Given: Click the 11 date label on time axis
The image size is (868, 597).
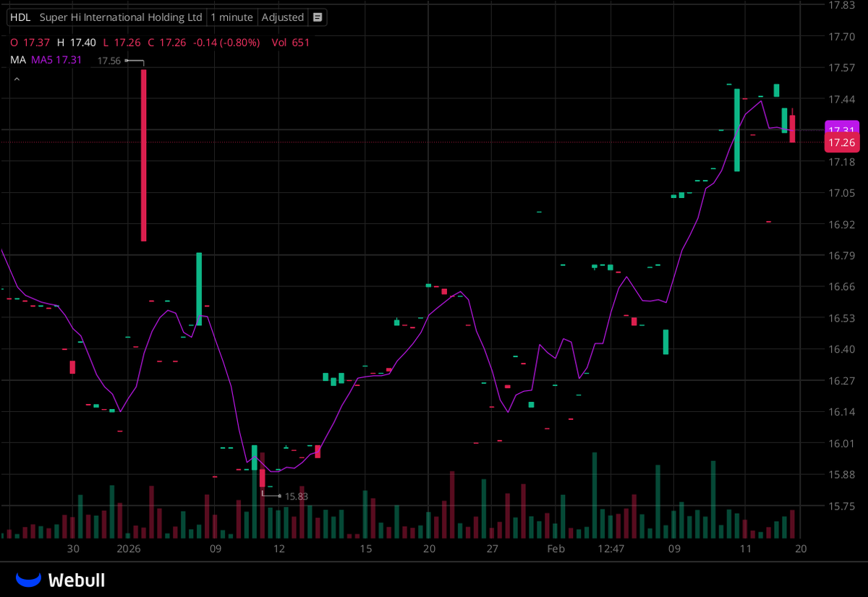Looking at the screenshot, I should click(x=746, y=549).
